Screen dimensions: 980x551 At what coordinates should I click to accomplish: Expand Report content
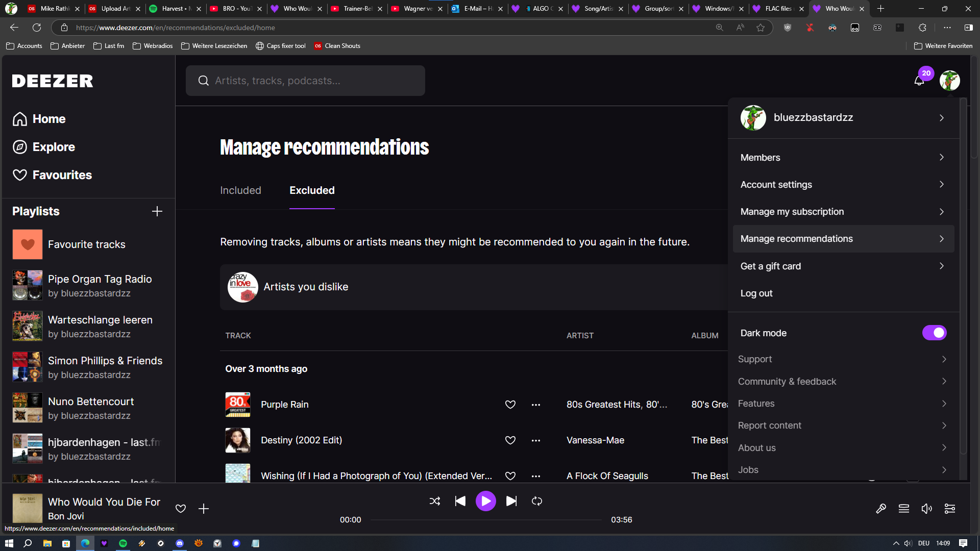point(843,425)
